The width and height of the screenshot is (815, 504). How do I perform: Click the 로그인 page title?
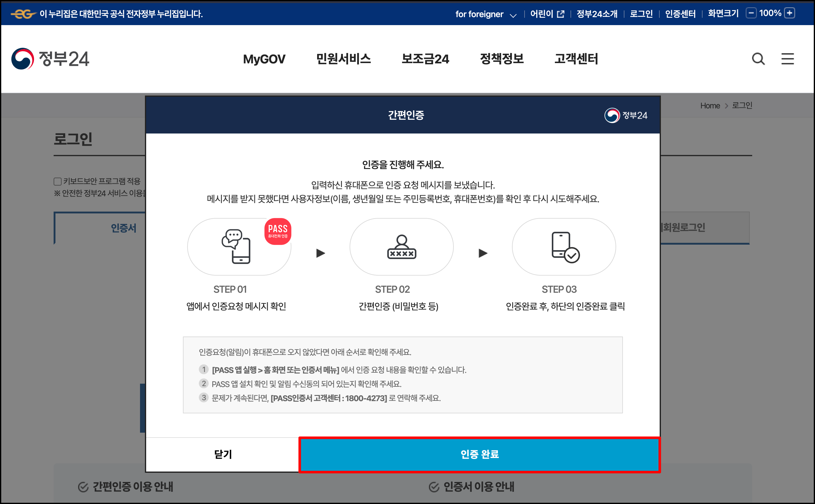(x=73, y=139)
